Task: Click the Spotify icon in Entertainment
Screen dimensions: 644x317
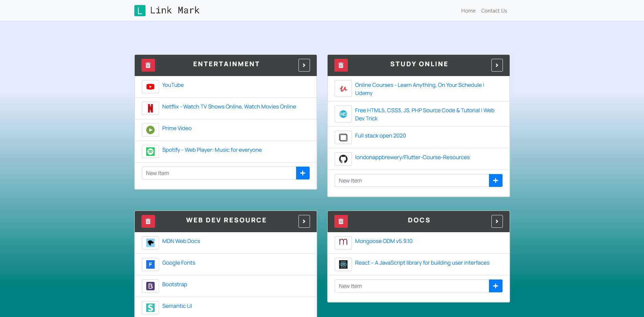Action: pyautogui.click(x=151, y=152)
